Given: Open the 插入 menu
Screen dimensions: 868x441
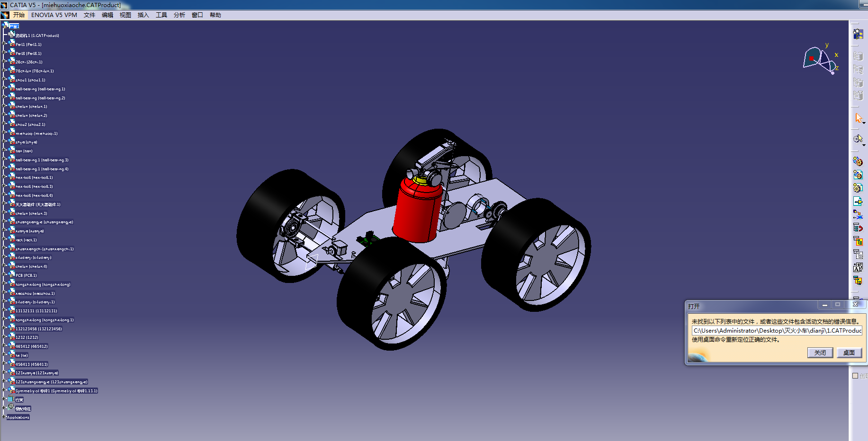Looking at the screenshot, I should pos(143,15).
